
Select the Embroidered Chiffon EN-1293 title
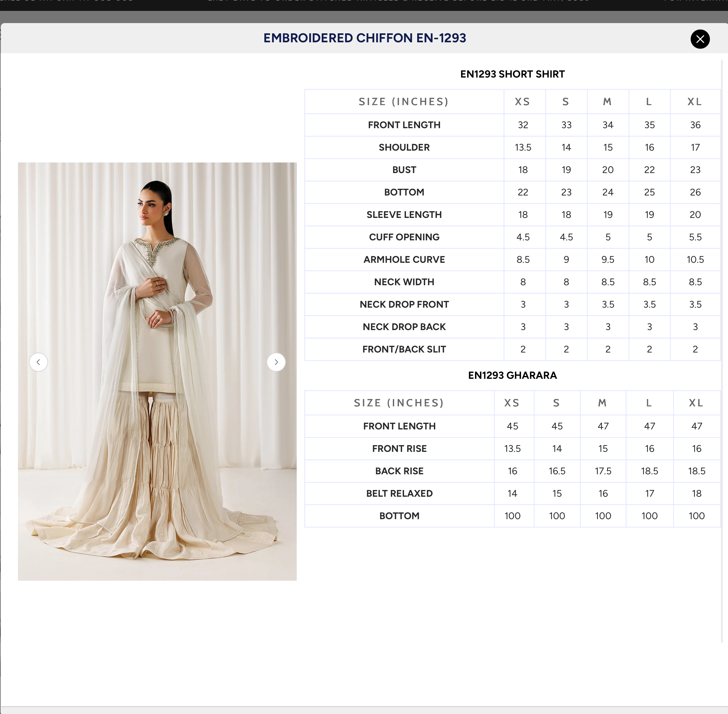[365, 38]
